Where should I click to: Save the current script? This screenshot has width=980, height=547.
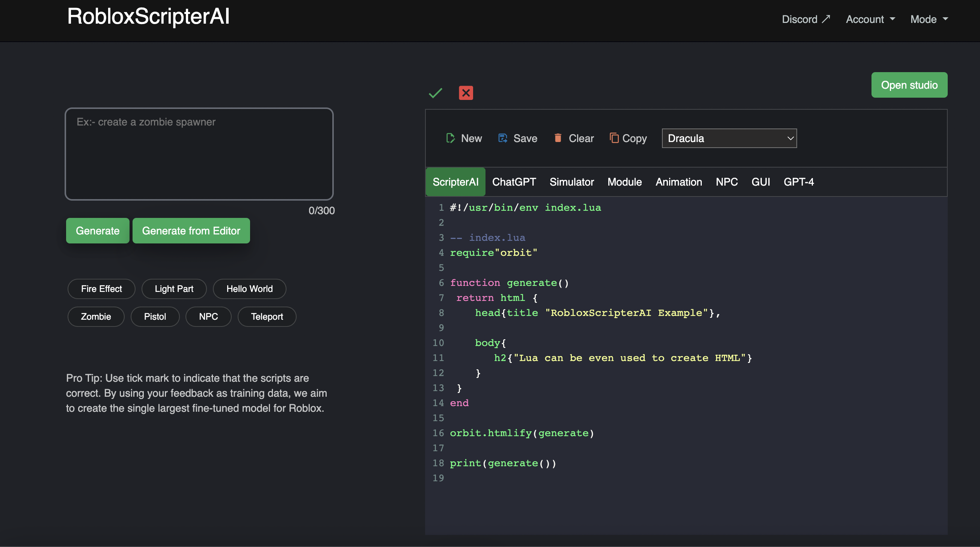coord(517,138)
